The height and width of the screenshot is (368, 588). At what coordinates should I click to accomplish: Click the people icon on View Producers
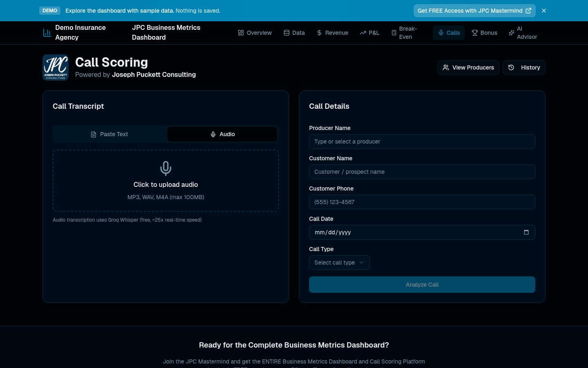pos(446,67)
